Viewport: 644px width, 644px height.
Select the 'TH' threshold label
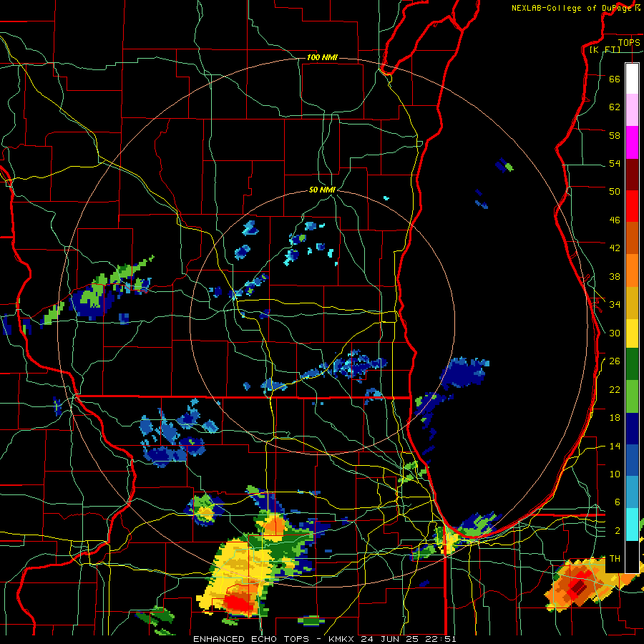click(615, 559)
